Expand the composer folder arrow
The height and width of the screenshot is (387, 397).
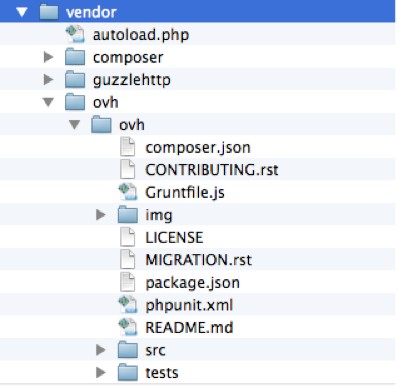[x=49, y=57]
